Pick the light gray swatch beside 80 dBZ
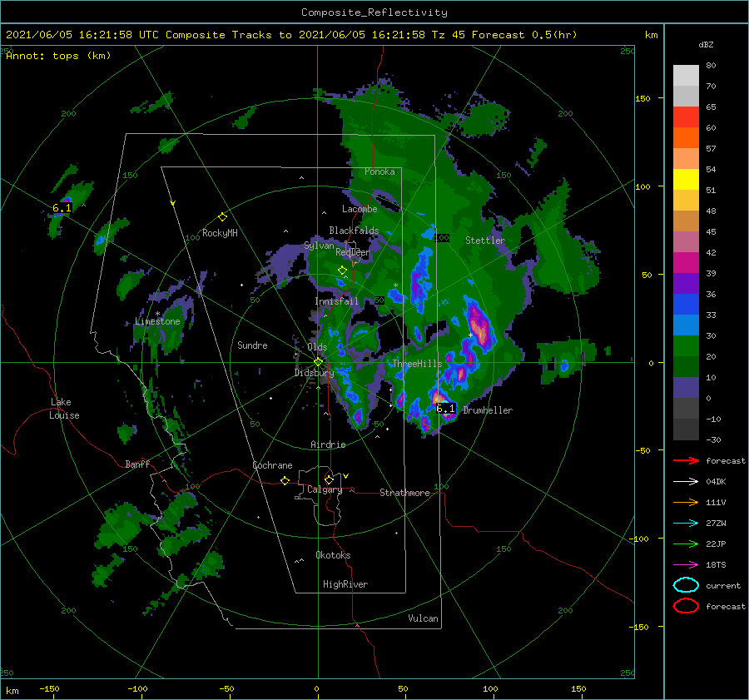The width and height of the screenshot is (749, 700). 686,76
